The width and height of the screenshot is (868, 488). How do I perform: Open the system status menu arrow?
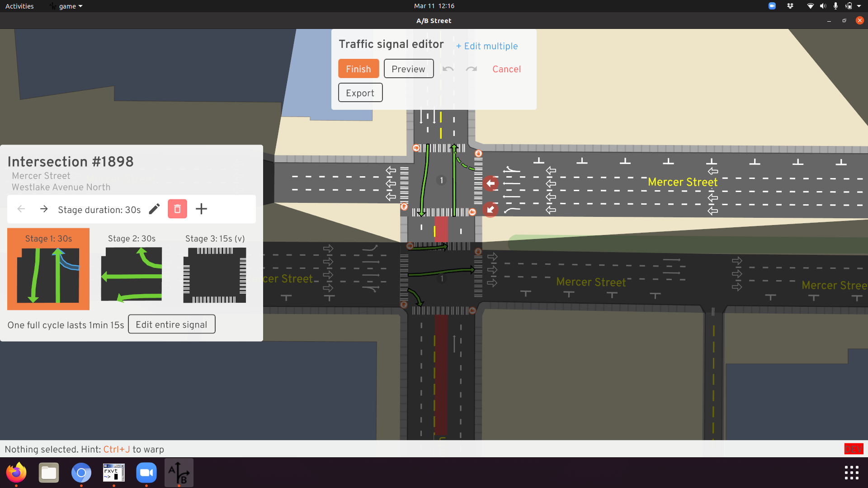[859, 6]
